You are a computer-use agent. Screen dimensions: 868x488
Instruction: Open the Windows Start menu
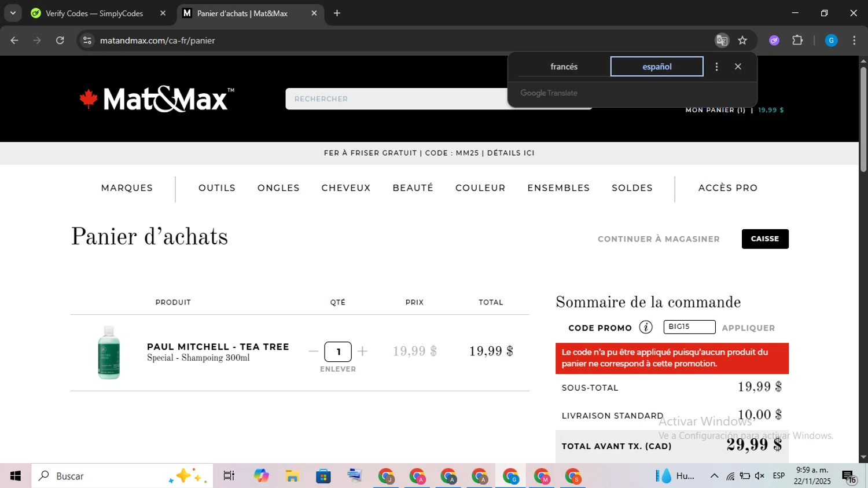[16, 476]
